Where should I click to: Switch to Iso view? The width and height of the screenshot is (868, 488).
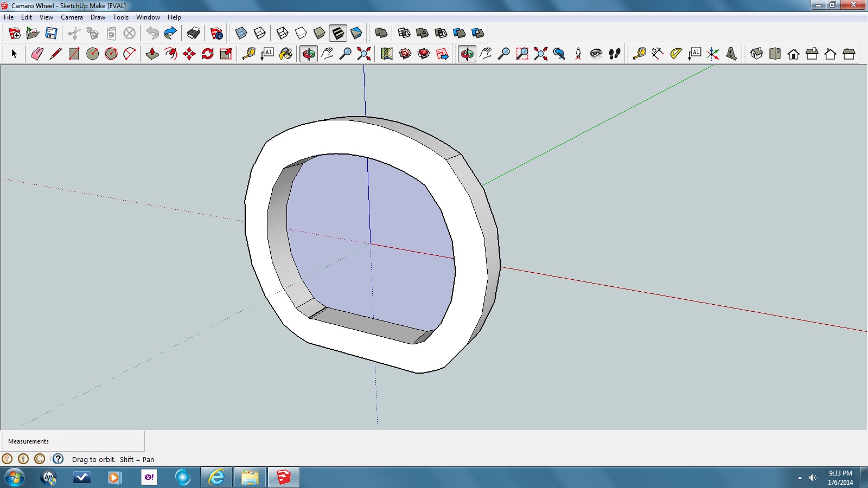tap(757, 54)
